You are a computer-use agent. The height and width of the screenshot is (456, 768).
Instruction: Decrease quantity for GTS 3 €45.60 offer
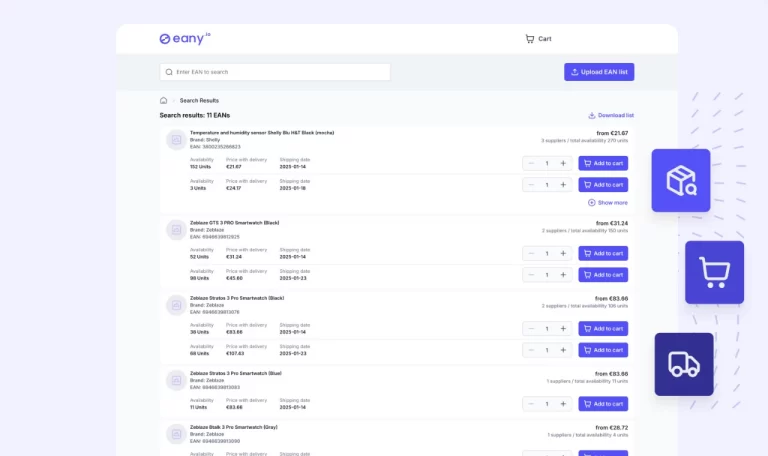point(531,275)
